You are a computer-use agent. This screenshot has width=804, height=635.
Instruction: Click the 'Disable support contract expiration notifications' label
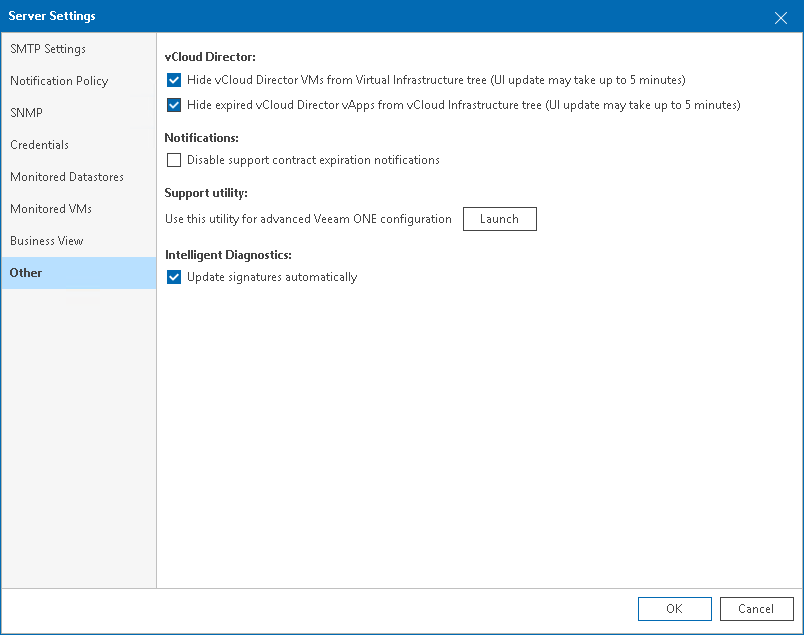(x=313, y=160)
